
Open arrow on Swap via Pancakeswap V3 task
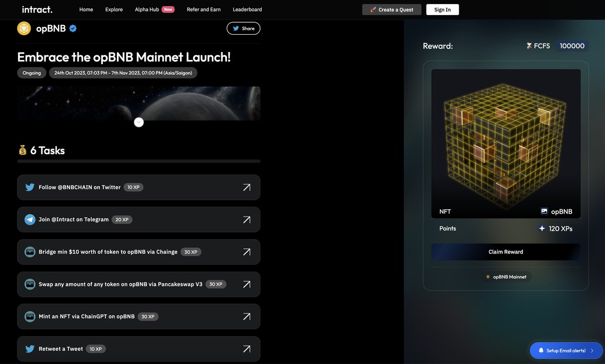[x=247, y=284]
